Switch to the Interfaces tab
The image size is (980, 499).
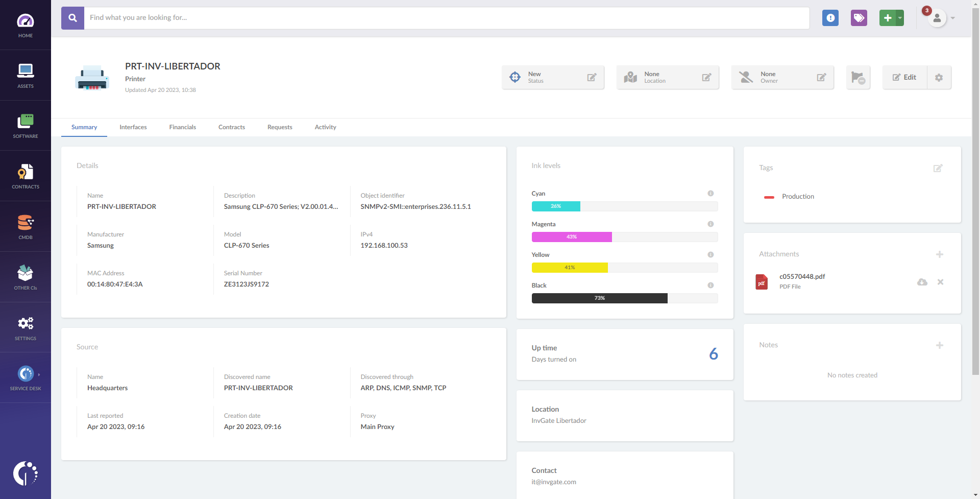[x=133, y=127]
